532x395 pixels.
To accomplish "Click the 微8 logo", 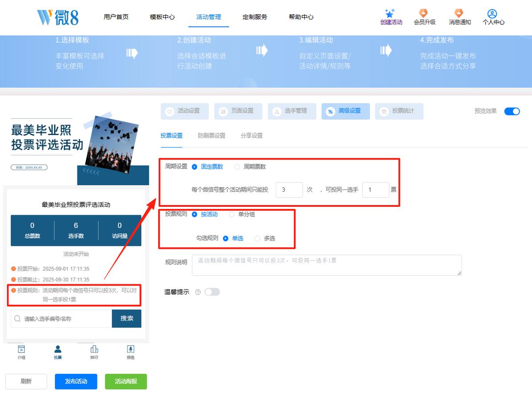I will coord(58,17).
